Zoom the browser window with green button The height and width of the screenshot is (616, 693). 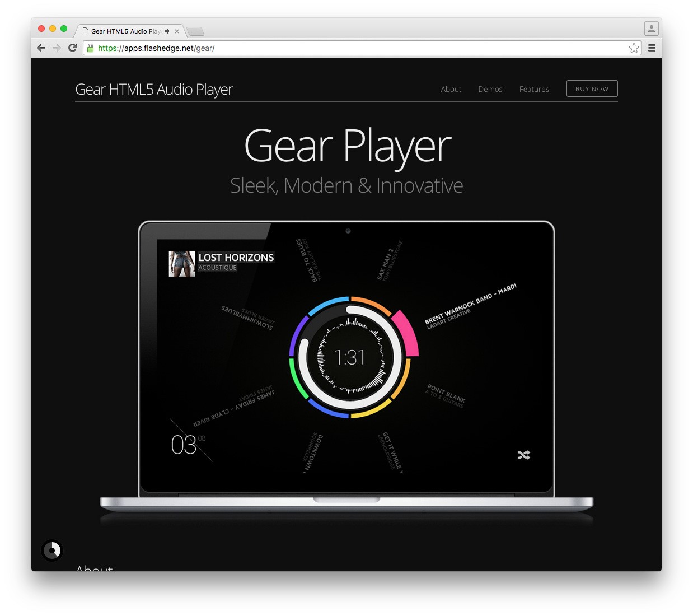[x=64, y=29]
